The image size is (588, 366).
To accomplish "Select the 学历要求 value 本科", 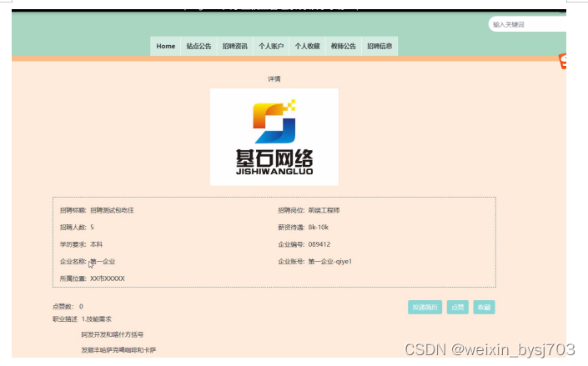I will pyautogui.click(x=97, y=244).
